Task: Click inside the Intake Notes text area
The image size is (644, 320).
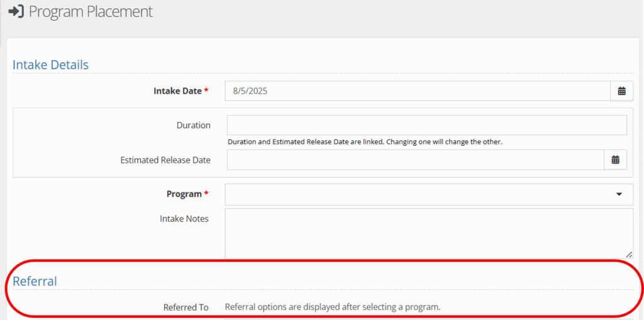Action: [x=429, y=233]
